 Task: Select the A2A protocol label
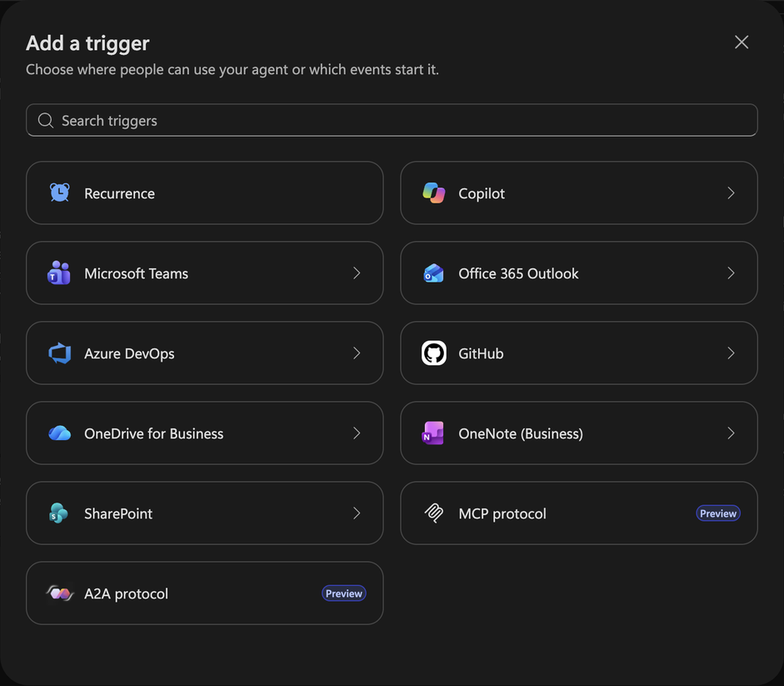pos(126,594)
